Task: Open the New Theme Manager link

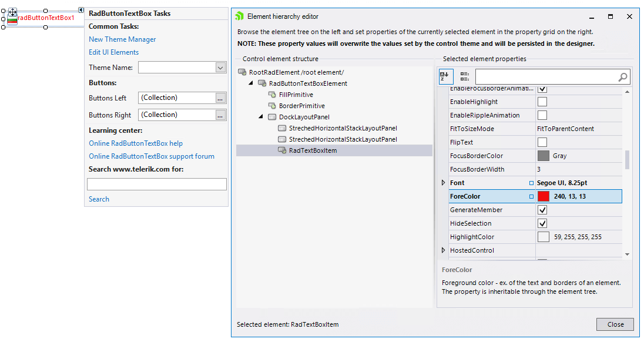Action: [122, 39]
